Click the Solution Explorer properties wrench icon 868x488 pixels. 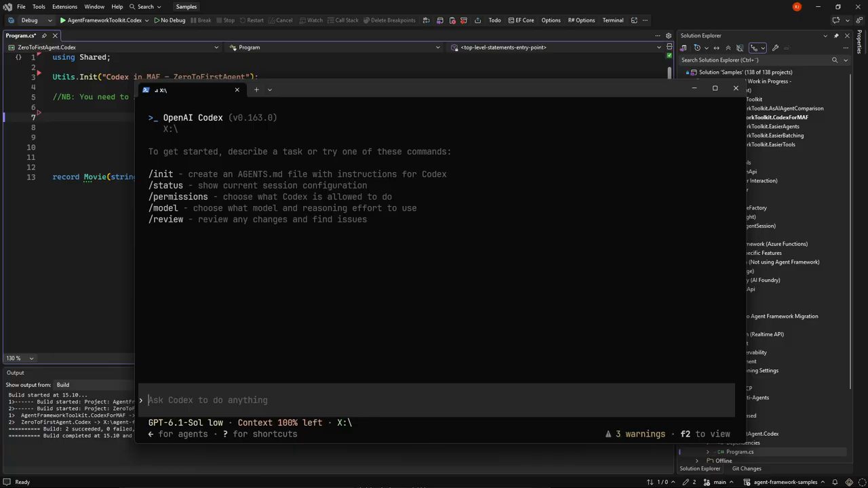(x=775, y=48)
